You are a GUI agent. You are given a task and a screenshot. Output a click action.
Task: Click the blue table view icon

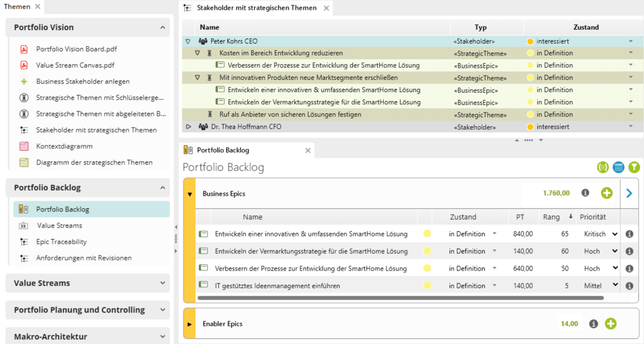coord(618,167)
